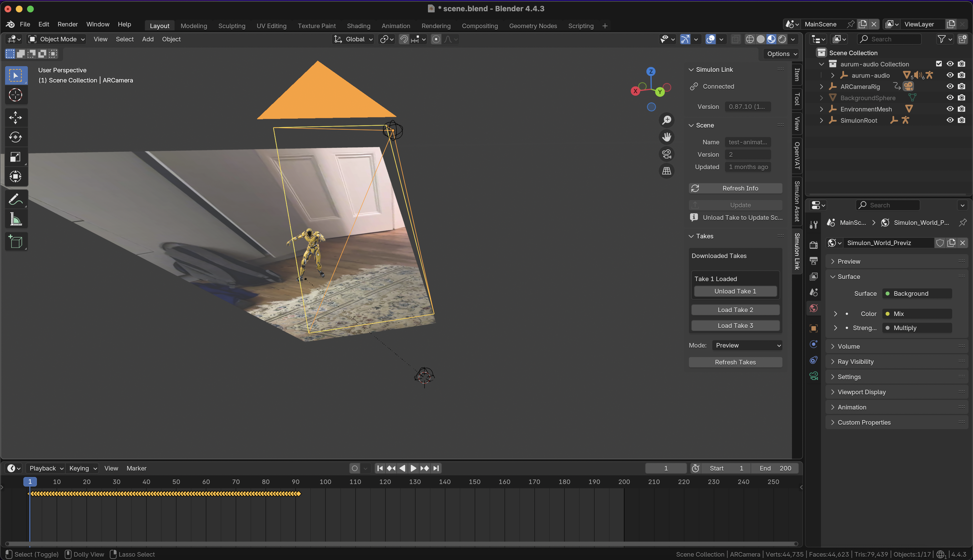Toggle camera view icon in viewport
This screenshot has height=560, width=973.
coord(666,154)
